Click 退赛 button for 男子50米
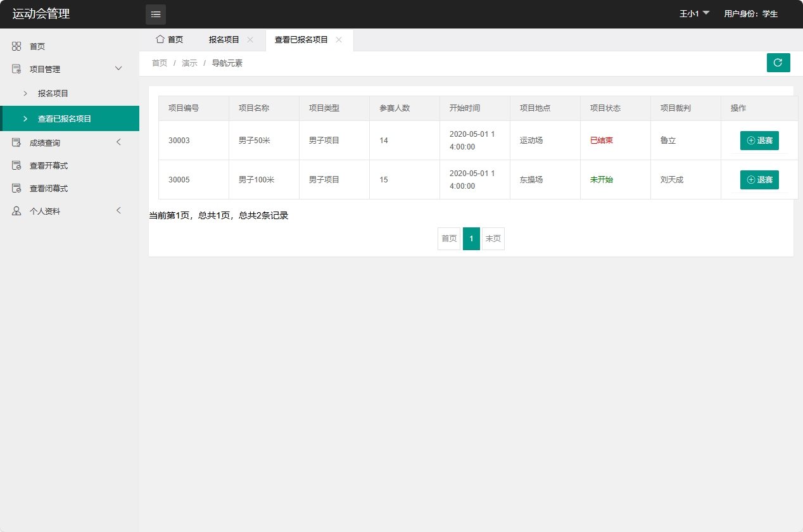This screenshot has height=532, width=803. [x=759, y=140]
